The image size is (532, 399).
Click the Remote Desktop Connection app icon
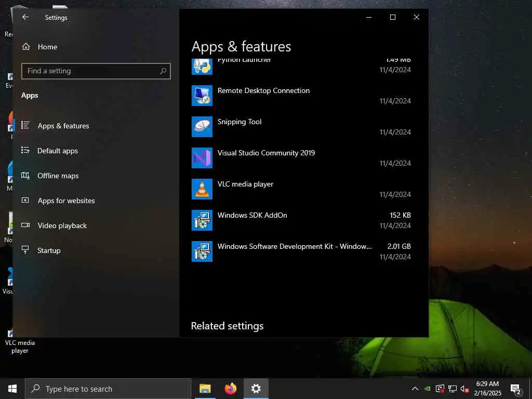[x=202, y=96]
